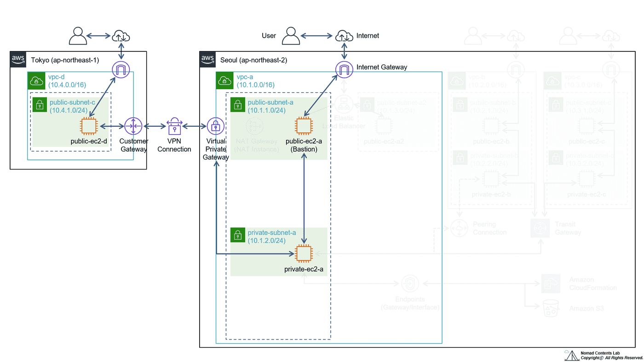Click the 'public-ec2-a (Bastion)' label

point(303,145)
